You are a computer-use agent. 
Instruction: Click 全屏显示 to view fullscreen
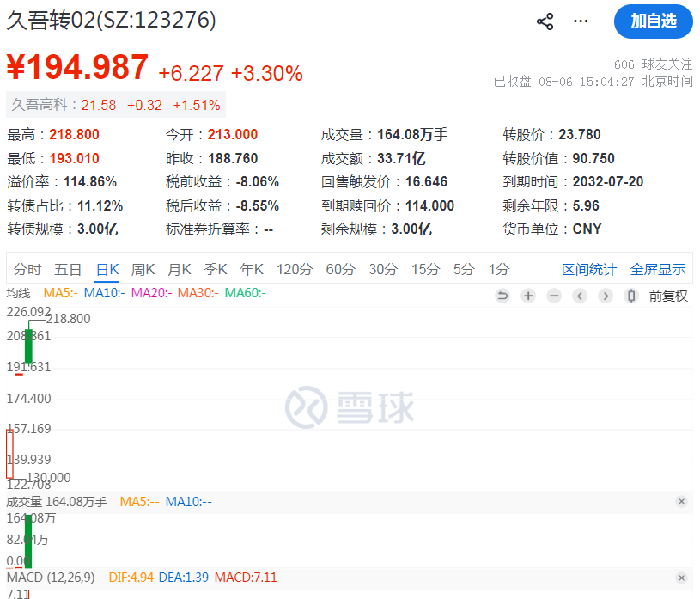click(658, 269)
